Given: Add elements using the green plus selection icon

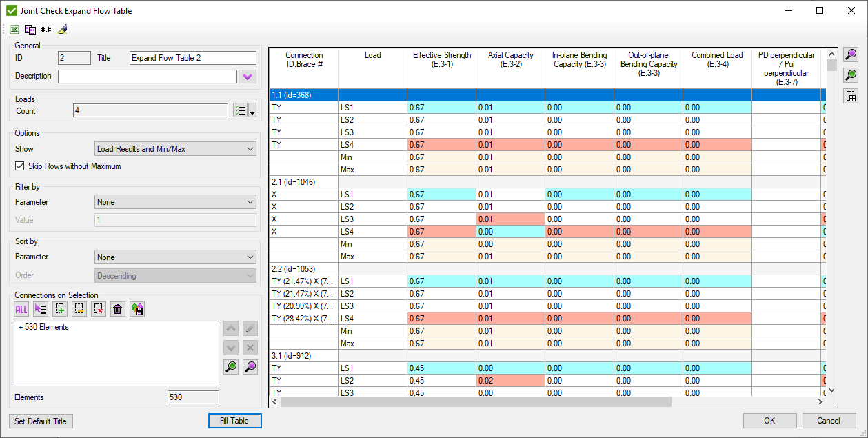Looking at the screenshot, I should pos(59,308).
